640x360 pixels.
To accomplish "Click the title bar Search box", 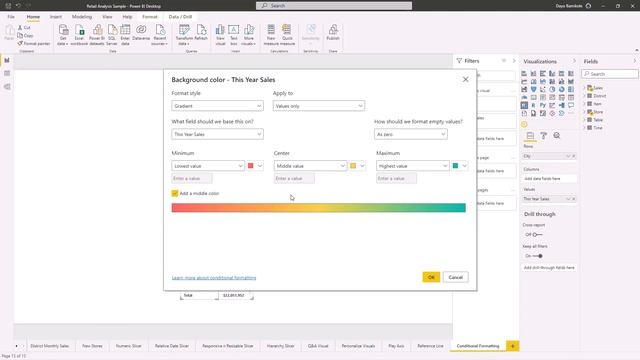I will click(334, 6).
